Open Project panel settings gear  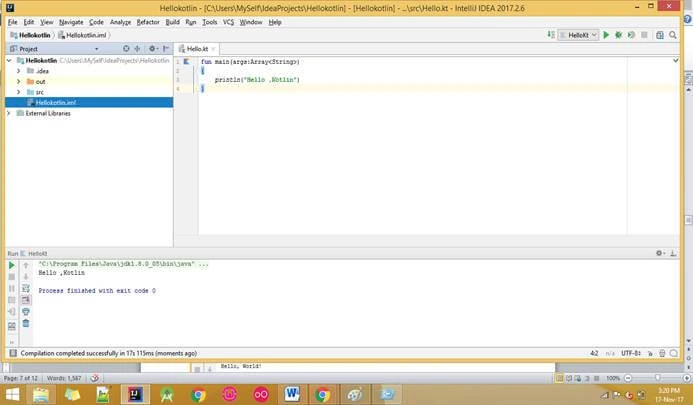153,49
